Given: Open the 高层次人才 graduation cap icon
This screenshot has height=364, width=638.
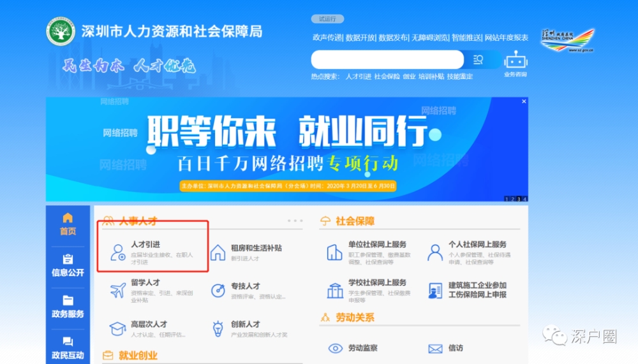Looking at the screenshot, I should tap(117, 328).
